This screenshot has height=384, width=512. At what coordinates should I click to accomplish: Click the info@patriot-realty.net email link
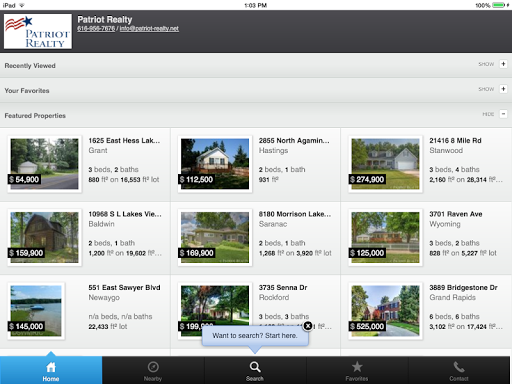[x=149, y=29]
